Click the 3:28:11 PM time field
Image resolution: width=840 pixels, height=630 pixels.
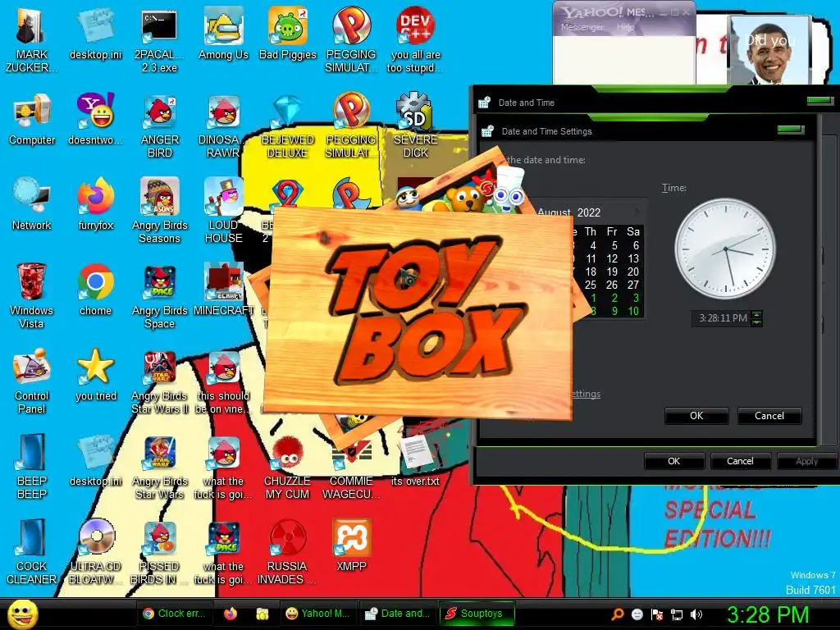[723, 318]
